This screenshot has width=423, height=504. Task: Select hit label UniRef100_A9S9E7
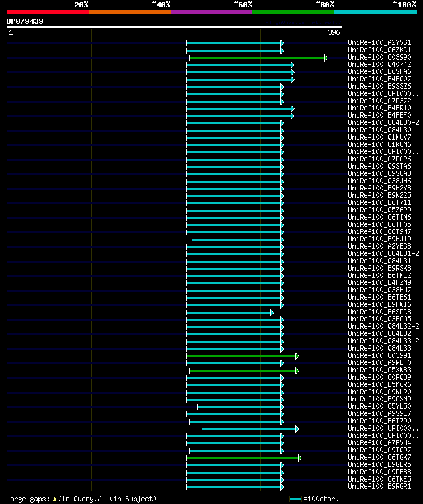tap(379, 413)
